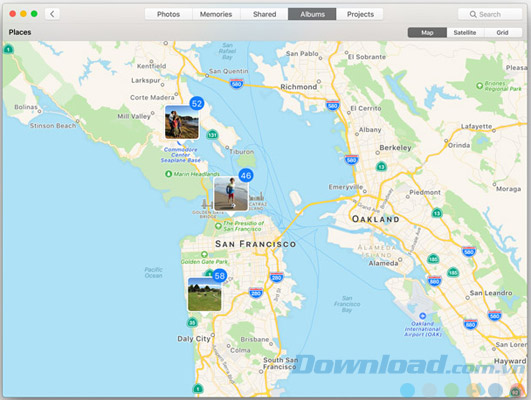Screen dimensions: 531x400
Task: Click the Oakland International Airport icon
Action: click(x=422, y=316)
